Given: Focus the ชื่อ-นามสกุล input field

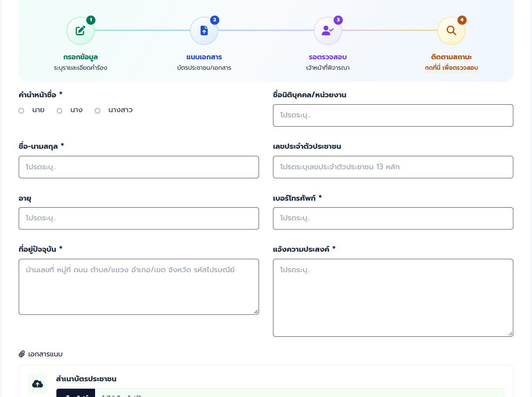Looking at the screenshot, I should (139, 167).
